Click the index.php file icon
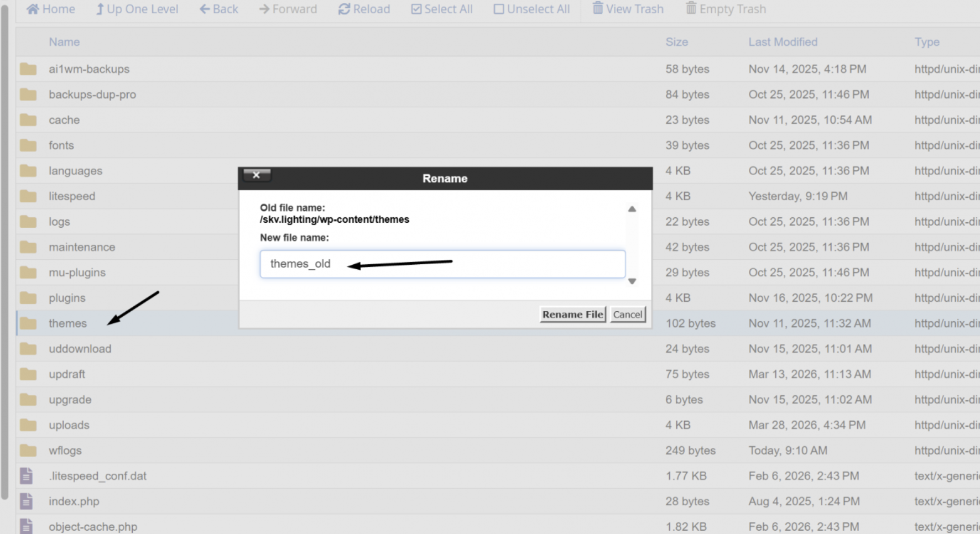 coord(27,501)
